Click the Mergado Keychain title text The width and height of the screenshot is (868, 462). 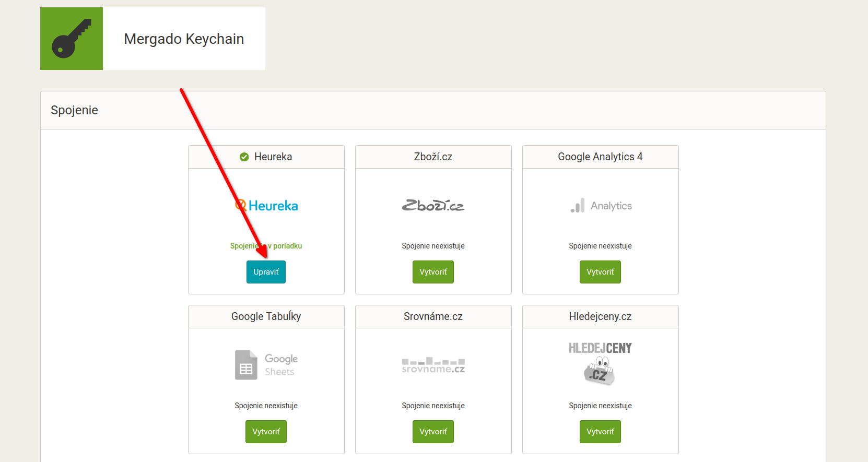click(184, 39)
